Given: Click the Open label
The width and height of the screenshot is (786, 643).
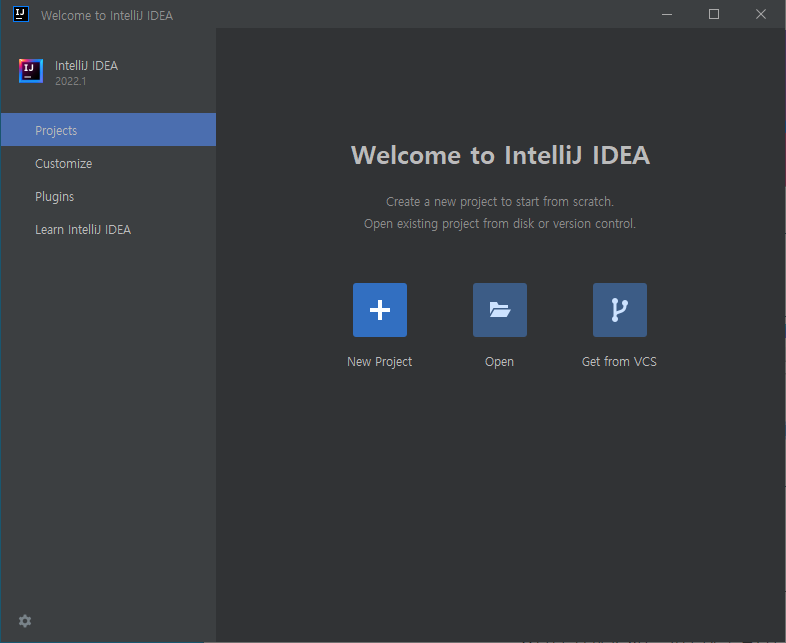Looking at the screenshot, I should pos(499,362).
